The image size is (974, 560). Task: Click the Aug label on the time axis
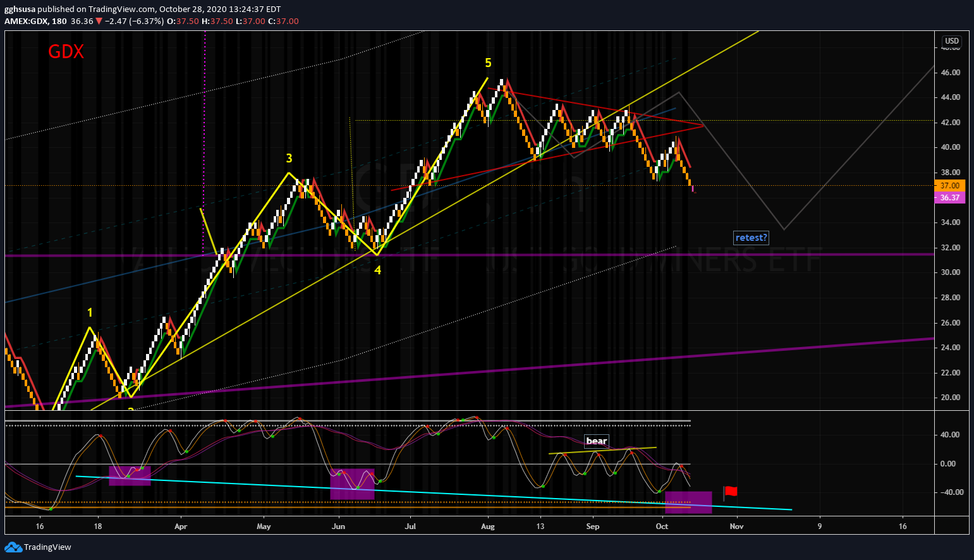[487, 527]
